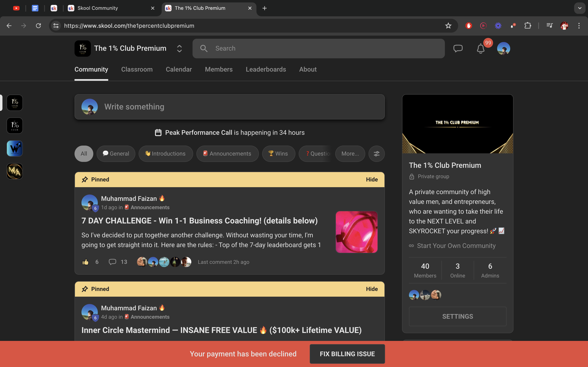Bookmark this page with star icon
This screenshot has height=367, width=588.
point(448,26)
